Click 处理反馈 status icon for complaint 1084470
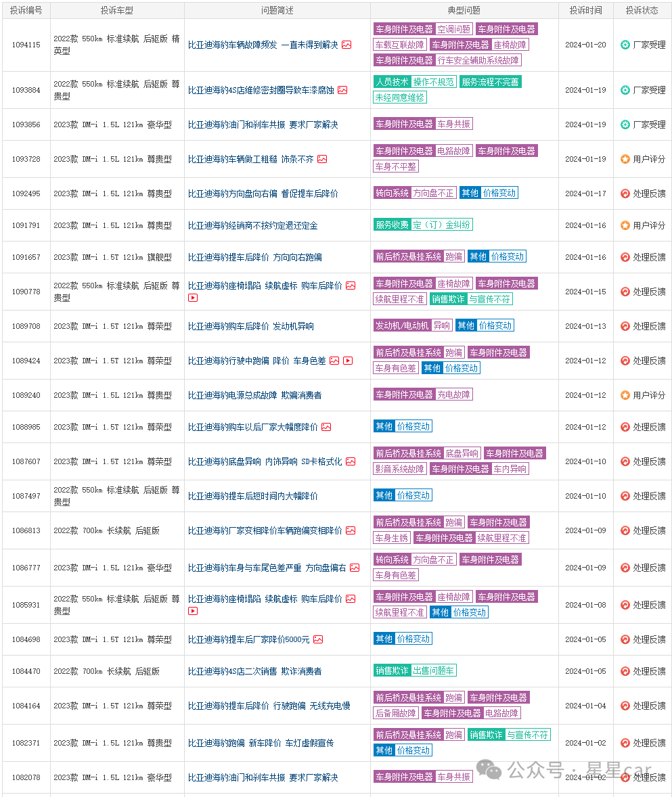672x797 pixels. pyautogui.click(x=625, y=671)
